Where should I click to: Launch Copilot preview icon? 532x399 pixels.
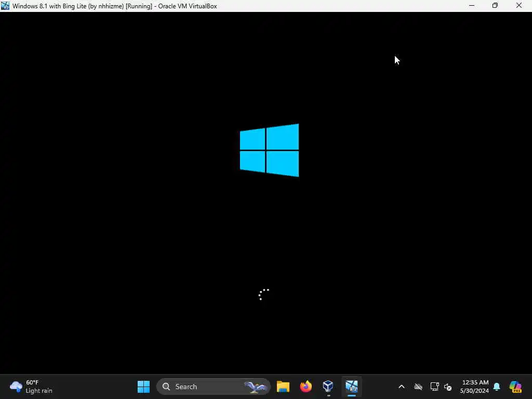tap(515, 387)
